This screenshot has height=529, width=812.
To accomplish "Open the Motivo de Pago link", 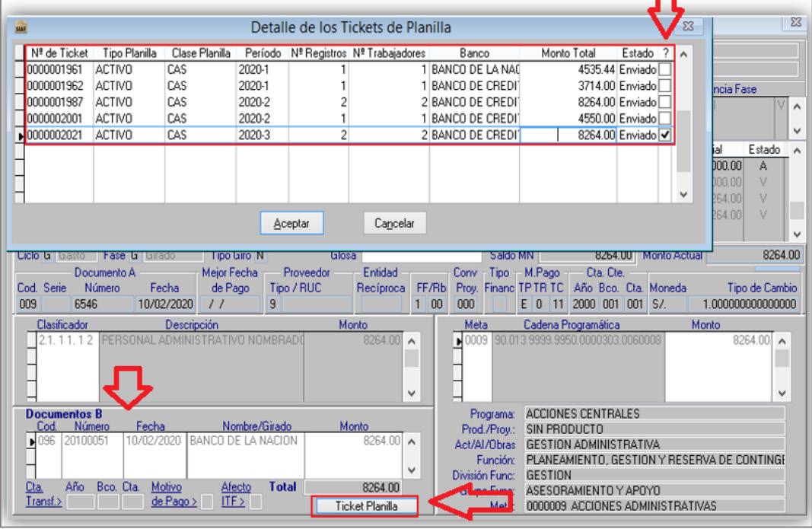I will pos(174,494).
